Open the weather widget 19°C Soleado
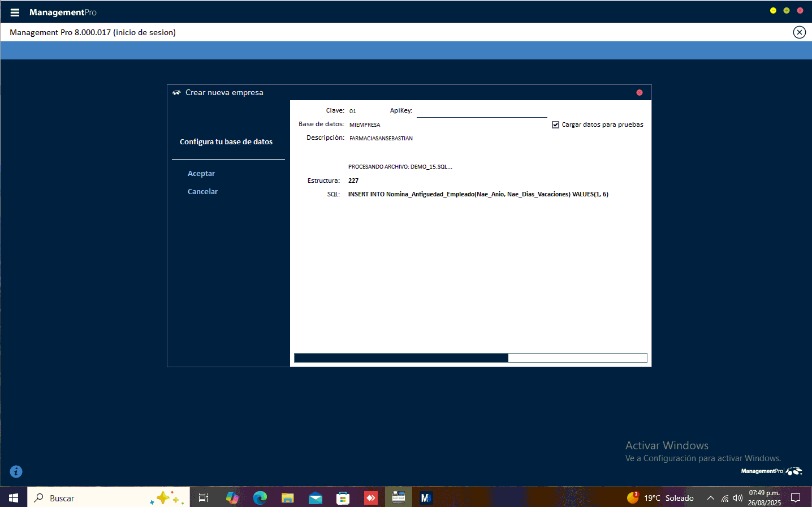Image resolution: width=812 pixels, height=507 pixels. tap(660, 498)
